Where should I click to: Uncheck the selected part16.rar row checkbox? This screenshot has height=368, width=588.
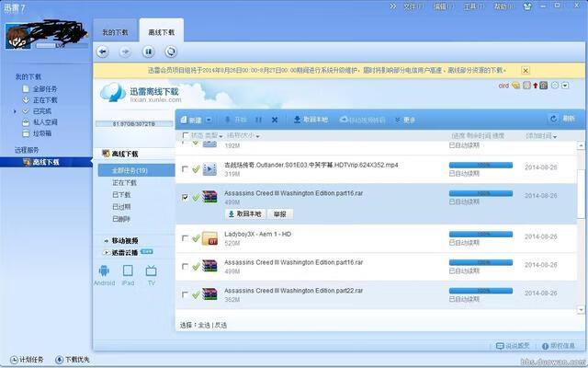click(185, 197)
